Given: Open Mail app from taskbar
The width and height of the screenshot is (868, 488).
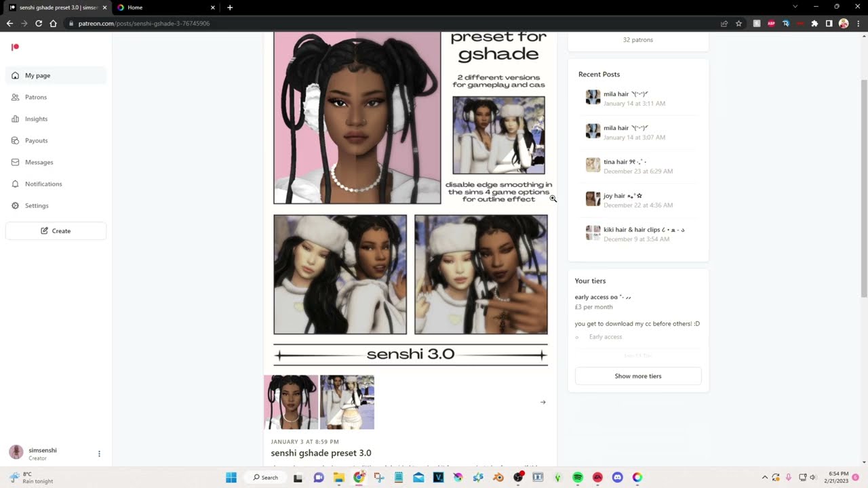Looking at the screenshot, I should coord(418,477).
